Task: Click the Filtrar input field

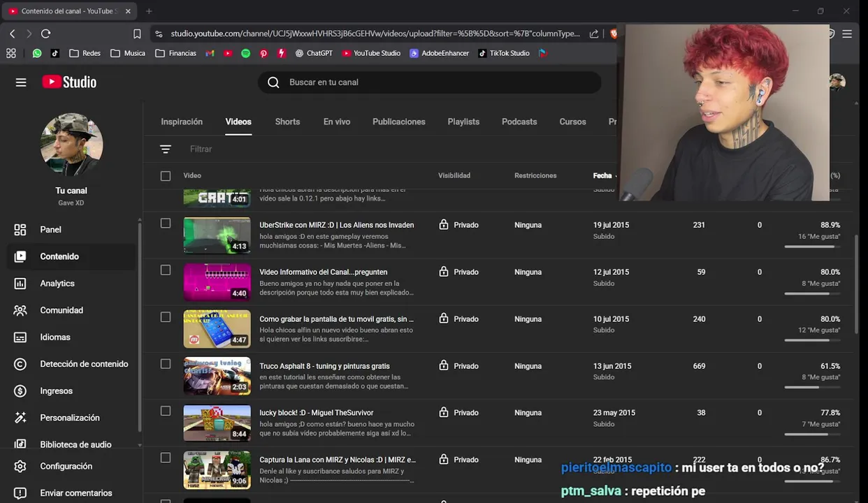Action: [x=201, y=150]
